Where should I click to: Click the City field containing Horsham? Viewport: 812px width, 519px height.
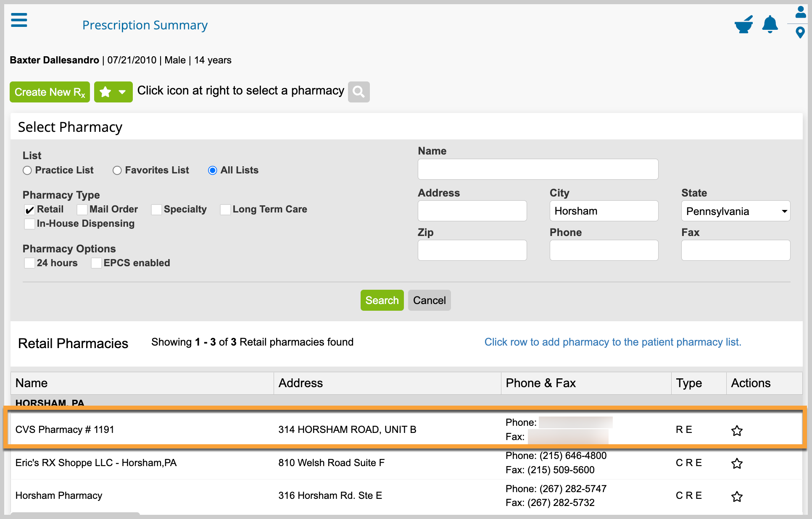coord(604,211)
